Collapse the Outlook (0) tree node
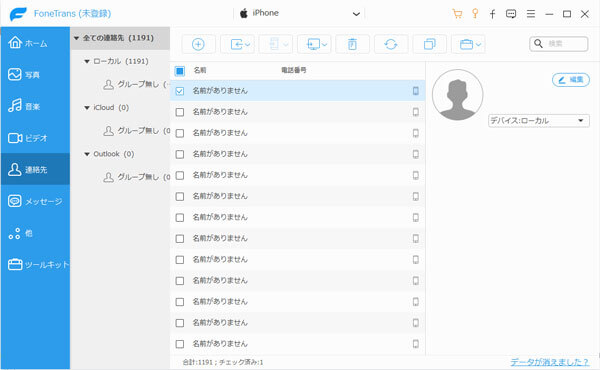The width and height of the screenshot is (600, 370). [87, 154]
